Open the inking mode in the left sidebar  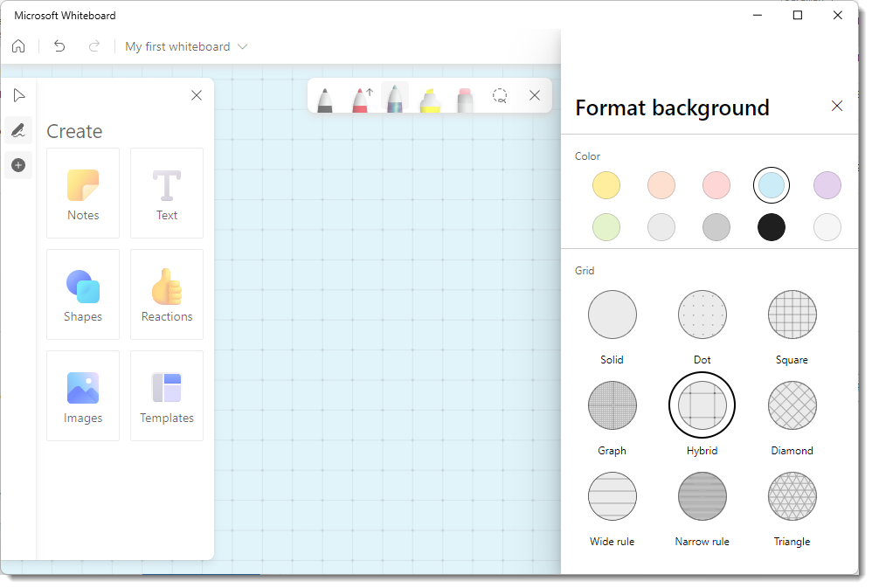tap(18, 130)
